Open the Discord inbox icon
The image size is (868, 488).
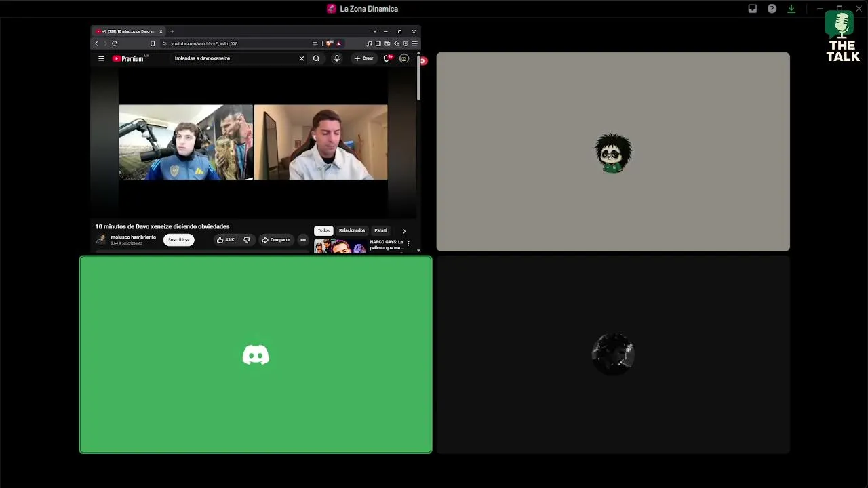point(753,9)
